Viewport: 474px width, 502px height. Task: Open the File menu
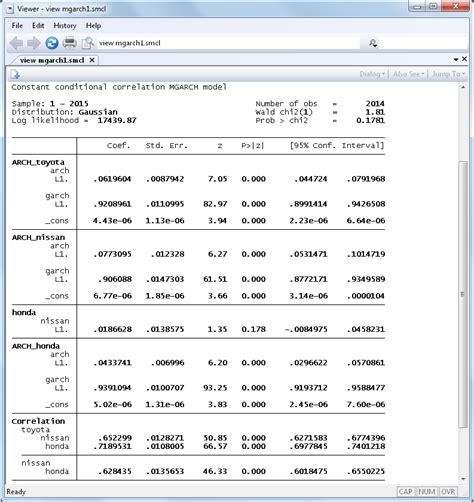coord(17,26)
